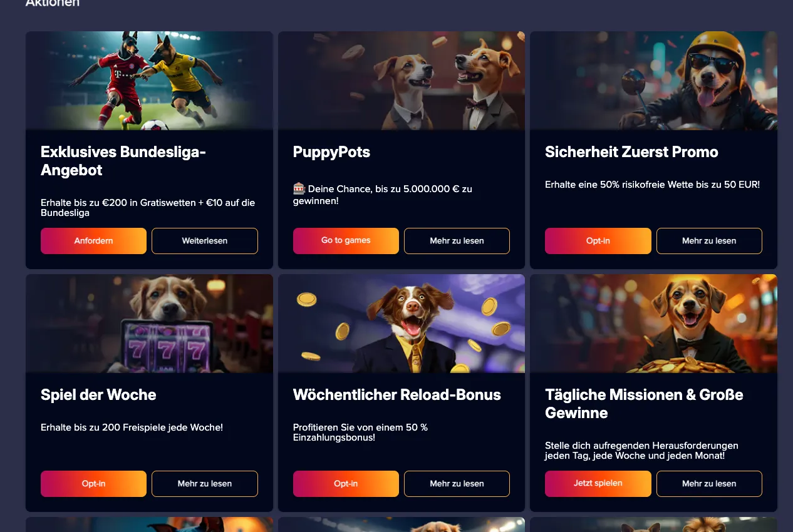Open Mehr zu lesen for Wöchentlicher Reload-Bonus
793x532 pixels.
click(x=457, y=484)
